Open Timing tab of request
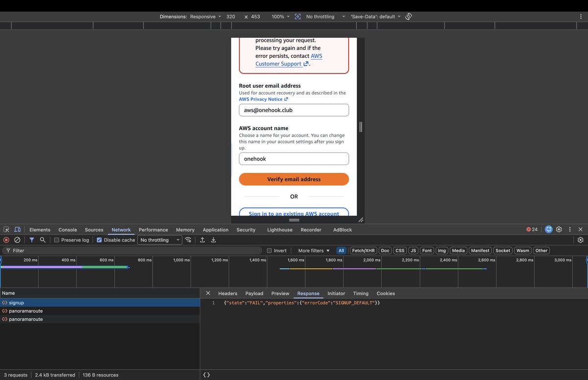This screenshot has height=380, width=588. (x=361, y=293)
